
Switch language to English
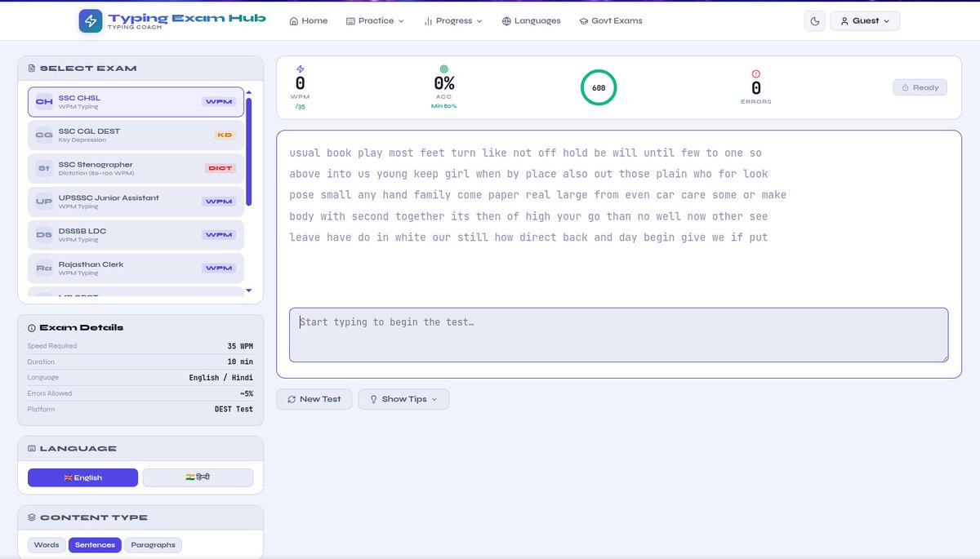pos(82,477)
